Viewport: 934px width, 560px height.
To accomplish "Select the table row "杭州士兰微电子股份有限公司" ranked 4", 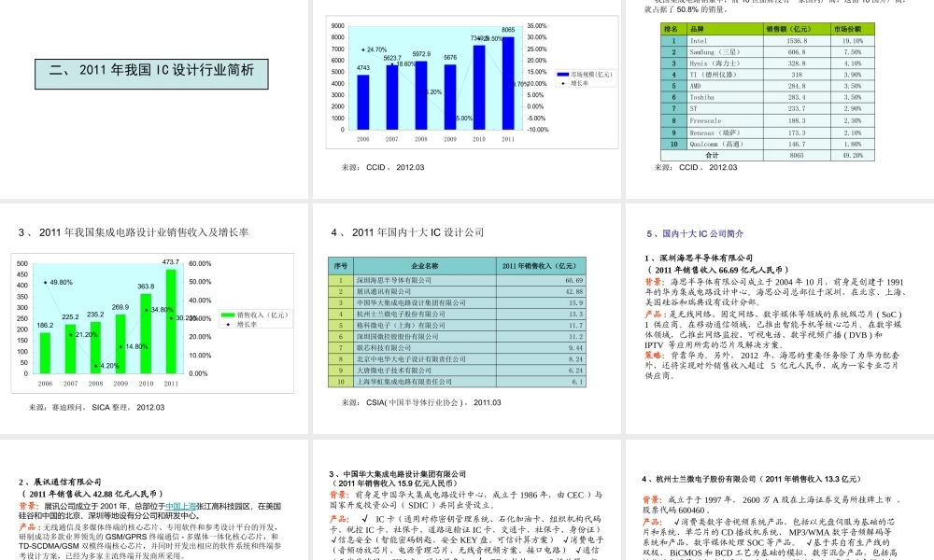I will point(458,315).
